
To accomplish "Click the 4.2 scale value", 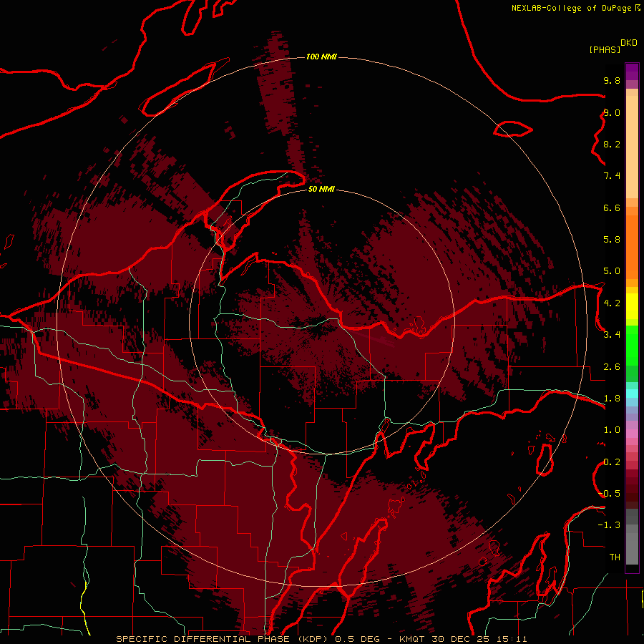I will [612, 303].
